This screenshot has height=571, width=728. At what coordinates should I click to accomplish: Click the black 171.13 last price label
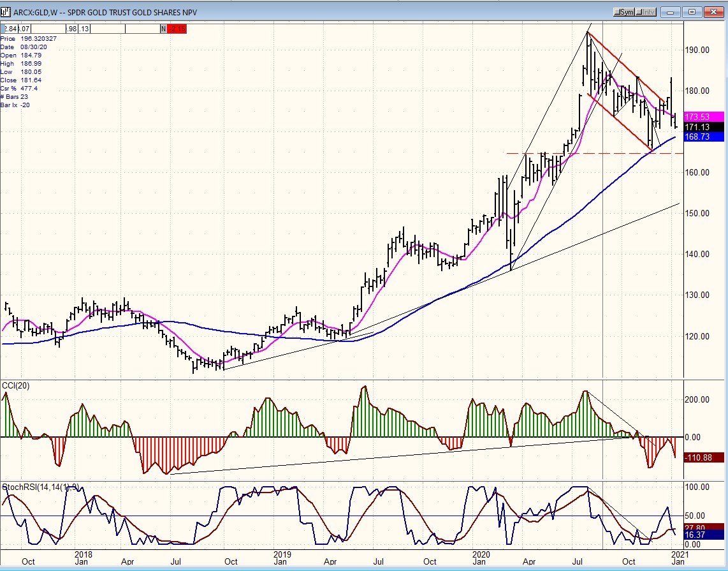coord(703,127)
